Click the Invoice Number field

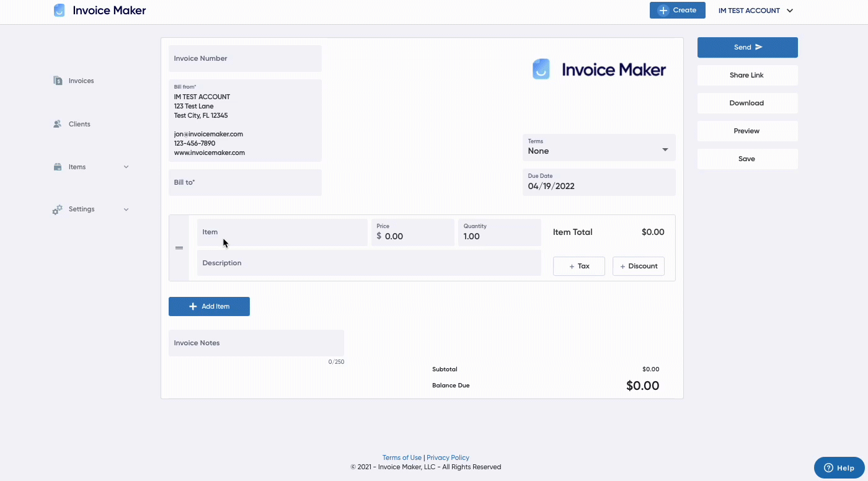click(x=245, y=58)
